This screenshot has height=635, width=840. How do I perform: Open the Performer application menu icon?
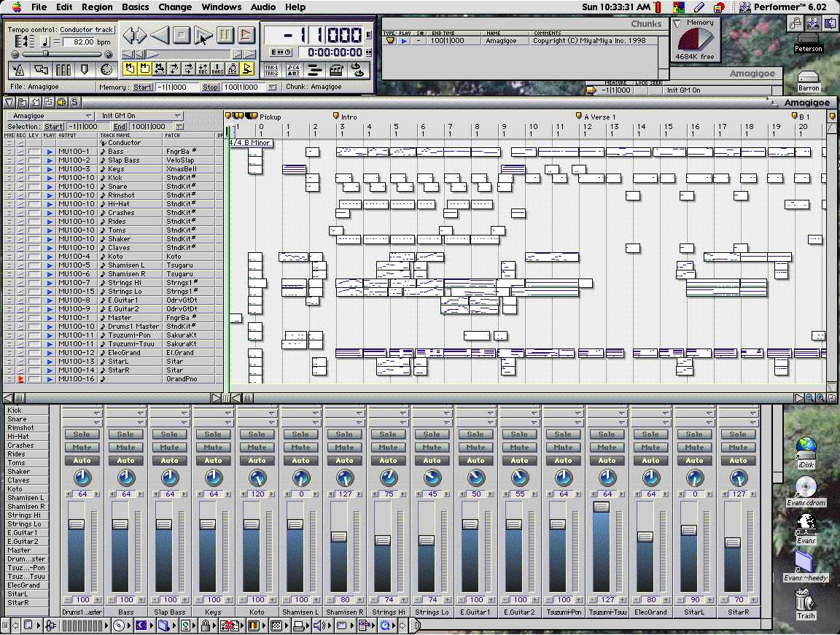pos(744,7)
